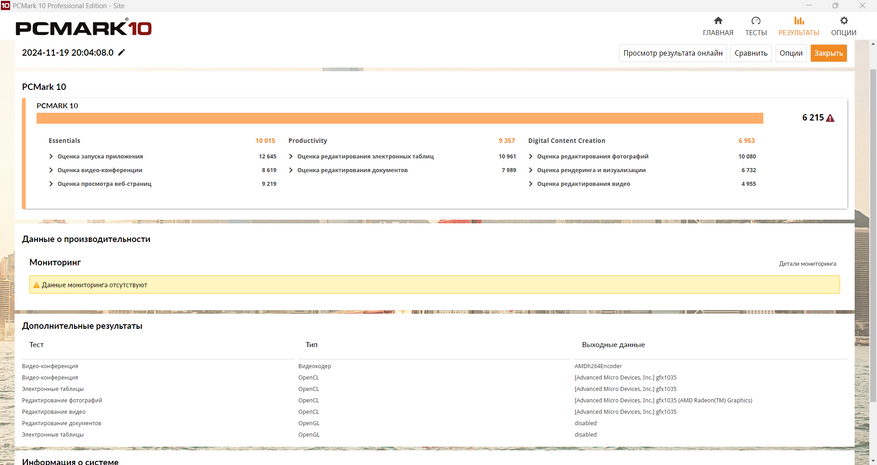The height and width of the screenshot is (465, 877).
Task: Click the bar chart results icon
Action: pyautogui.click(x=799, y=21)
